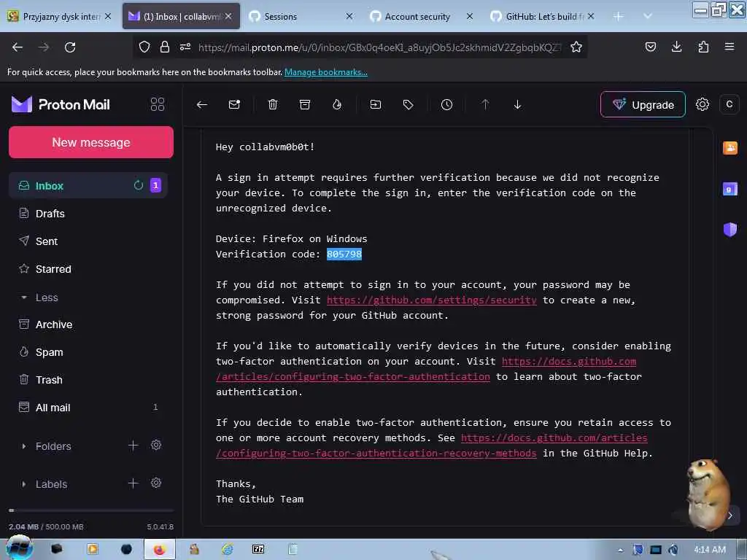Open Proton settings gear icon

(703, 104)
